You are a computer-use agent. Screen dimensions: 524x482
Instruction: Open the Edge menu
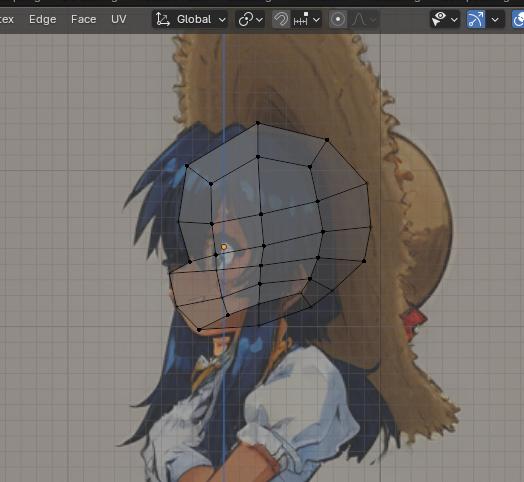tap(42, 19)
